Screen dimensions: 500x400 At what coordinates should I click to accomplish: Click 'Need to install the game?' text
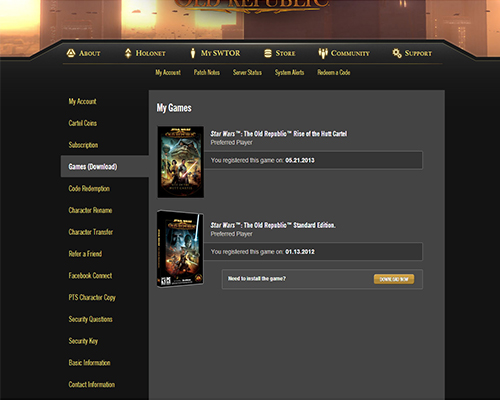tap(257, 279)
